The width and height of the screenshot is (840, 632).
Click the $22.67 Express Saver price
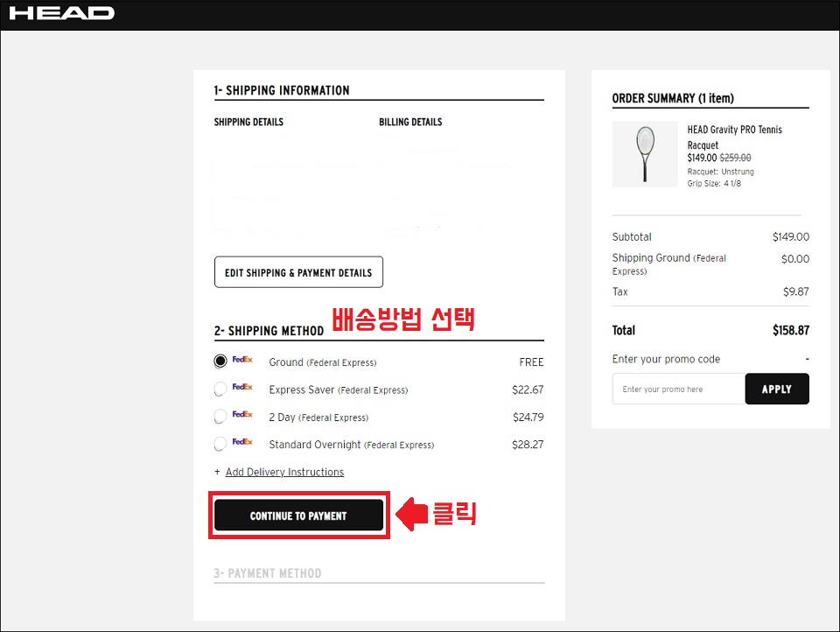click(x=528, y=390)
